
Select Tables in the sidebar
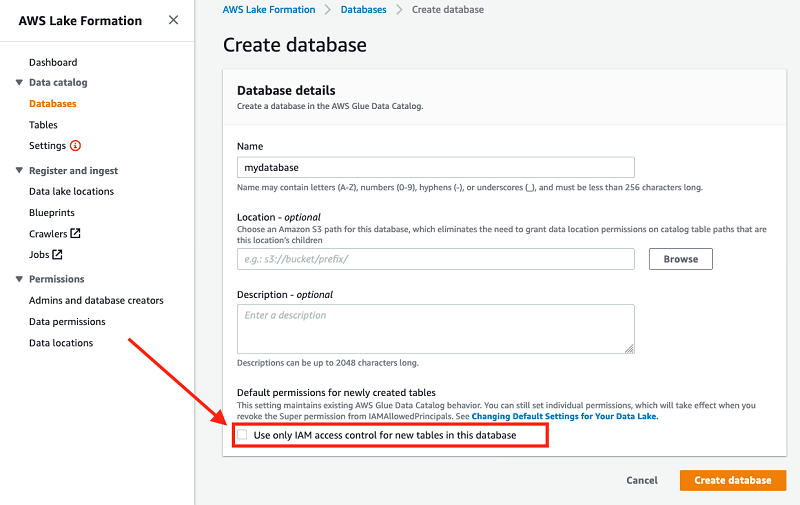pos(43,124)
